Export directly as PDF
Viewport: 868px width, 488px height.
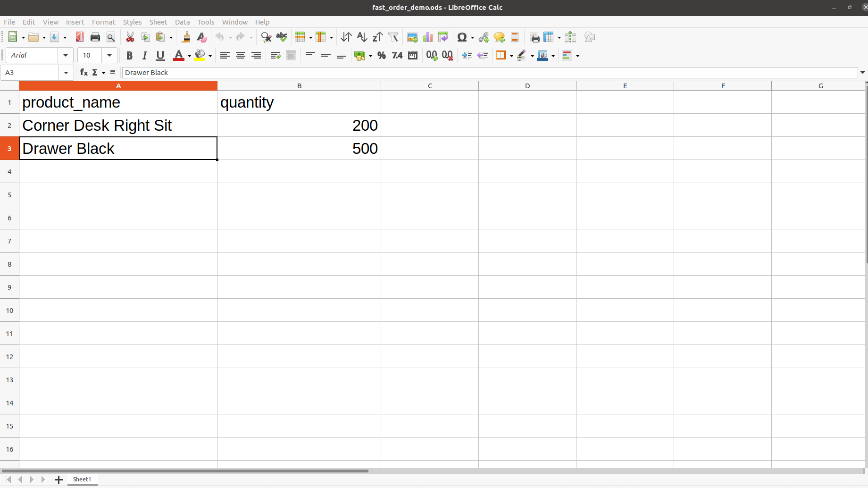[x=80, y=37]
